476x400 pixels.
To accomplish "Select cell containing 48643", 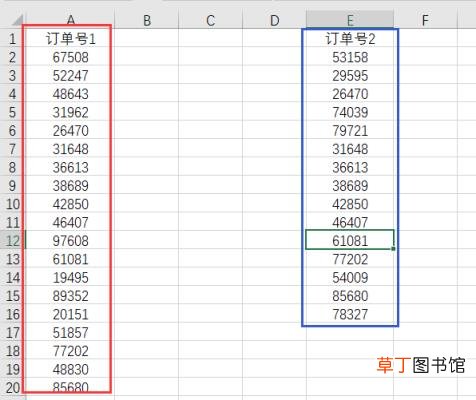I will [x=70, y=94].
